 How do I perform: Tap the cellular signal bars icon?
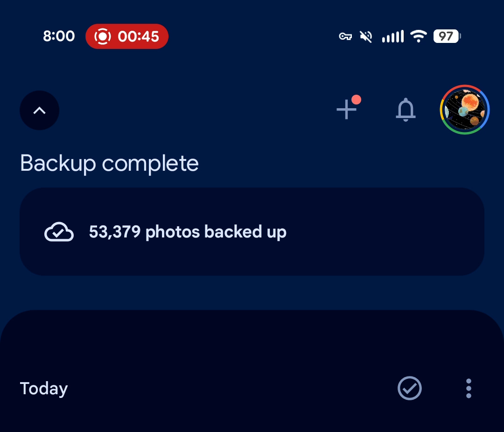392,36
